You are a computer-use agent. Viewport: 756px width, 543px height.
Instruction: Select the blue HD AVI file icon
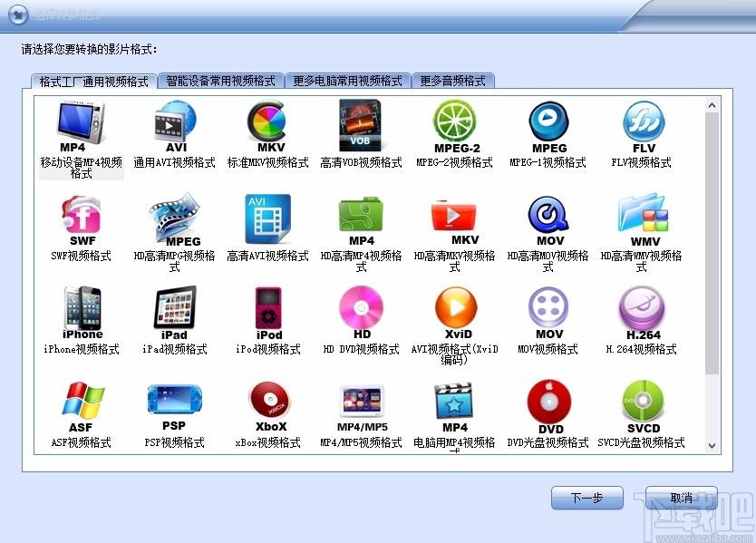click(267, 218)
